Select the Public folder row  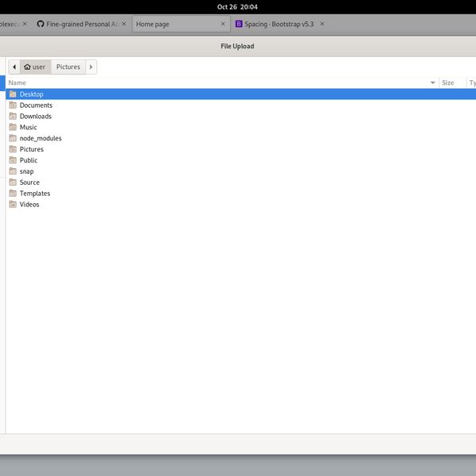tap(29, 160)
